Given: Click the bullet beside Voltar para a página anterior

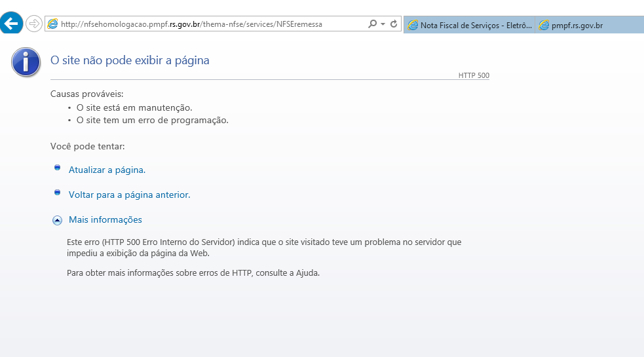Looking at the screenshot, I should point(57,193).
